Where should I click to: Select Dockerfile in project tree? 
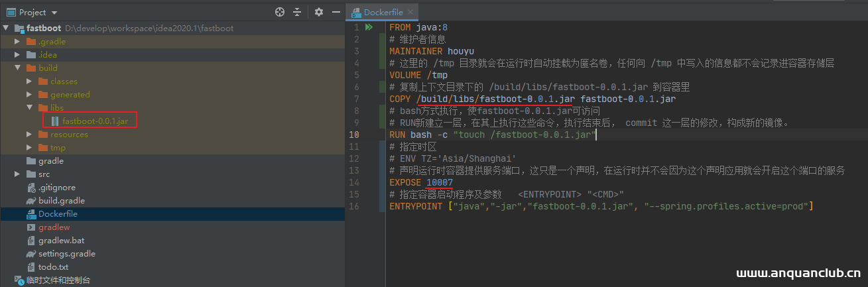pos(57,214)
